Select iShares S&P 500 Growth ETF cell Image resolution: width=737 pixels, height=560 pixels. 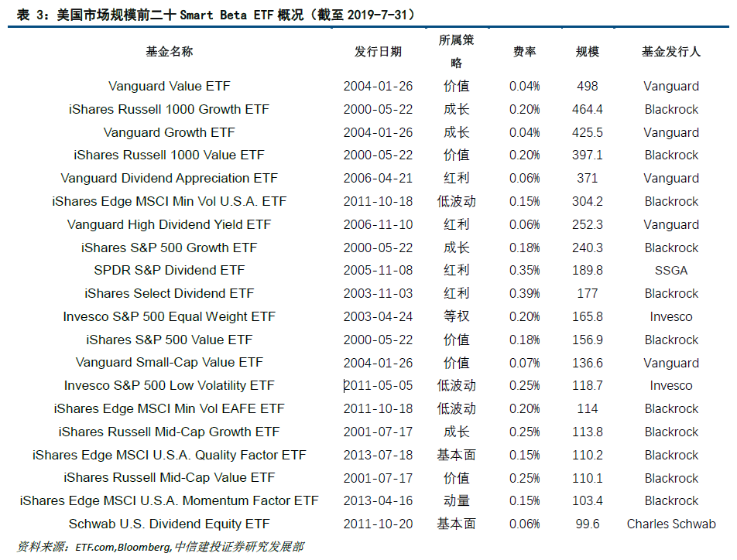tap(170, 247)
